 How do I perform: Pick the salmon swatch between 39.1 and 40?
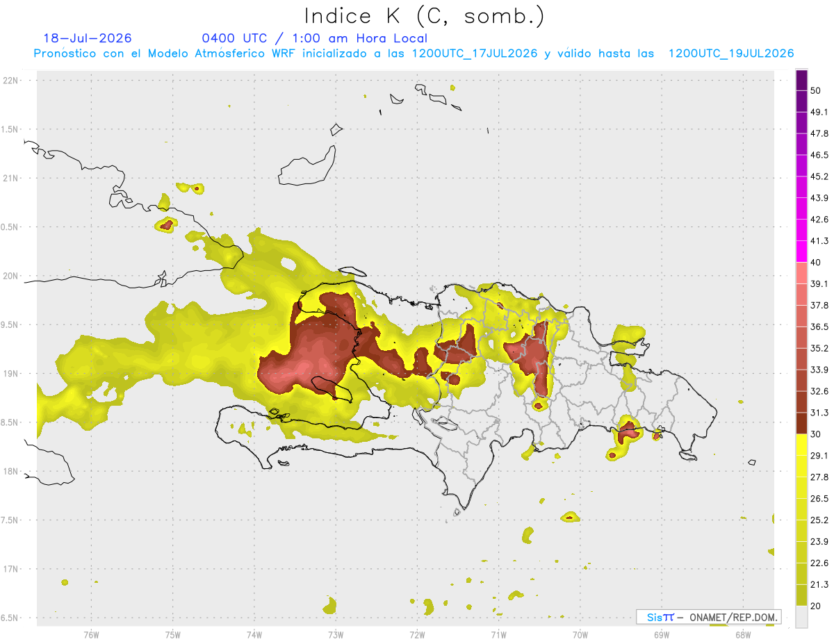[x=801, y=273]
